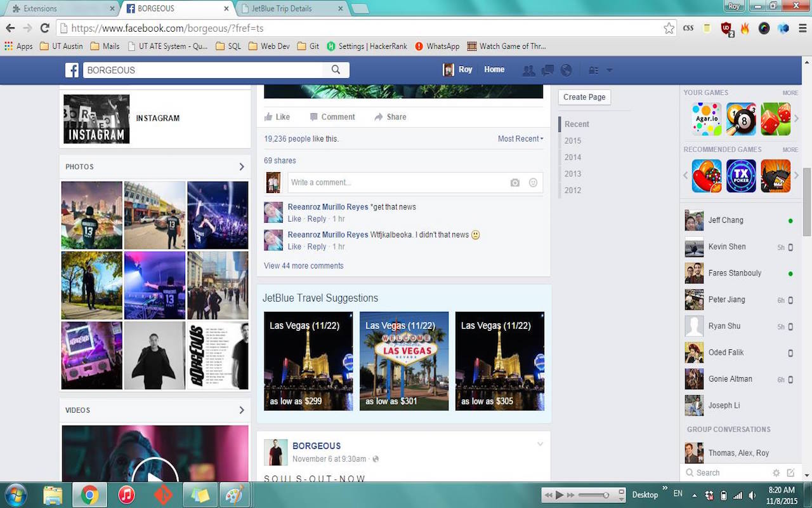Select the 2015 timeline year
The image size is (812, 508).
pos(573,141)
